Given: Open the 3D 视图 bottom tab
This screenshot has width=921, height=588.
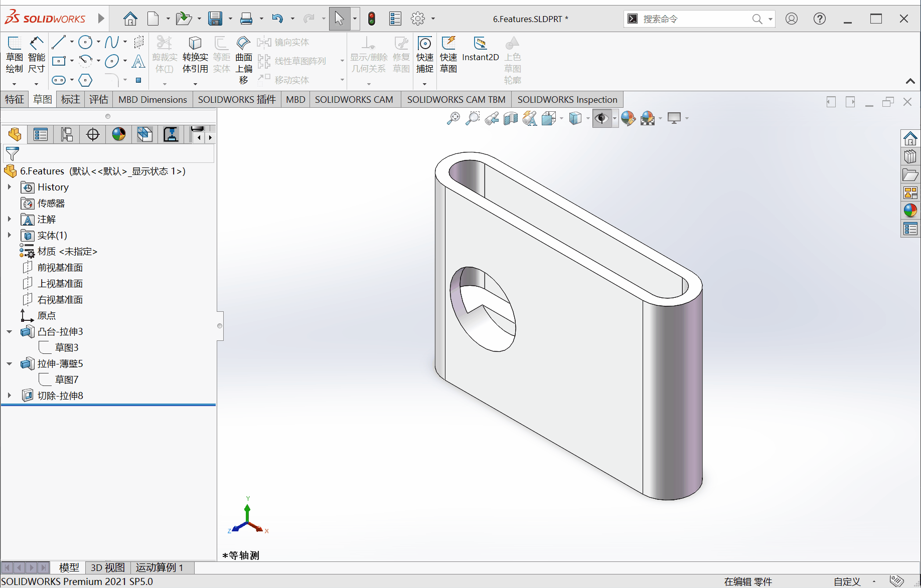Looking at the screenshot, I should (x=107, y=567).
